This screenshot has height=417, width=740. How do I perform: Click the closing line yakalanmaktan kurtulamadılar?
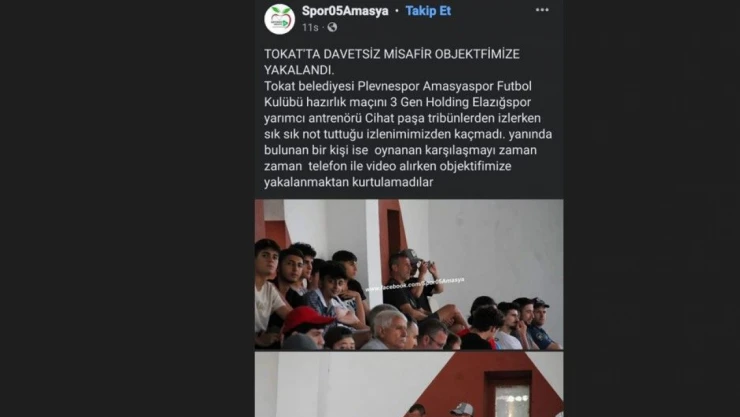(x=348, y=182)
